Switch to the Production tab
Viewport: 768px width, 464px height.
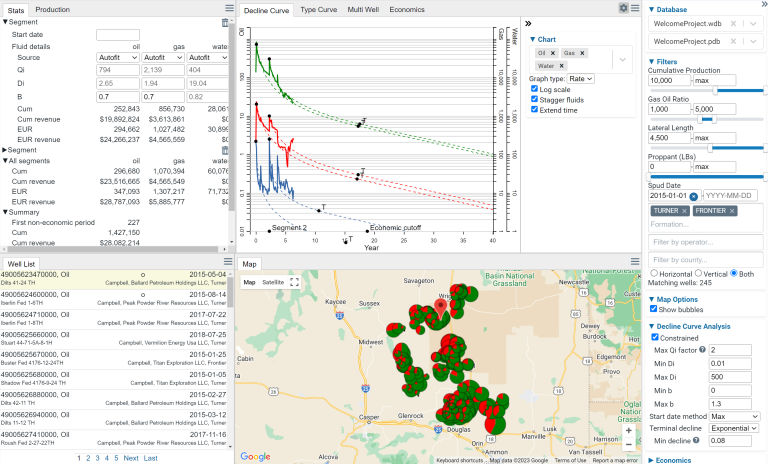[x=52, y=9]
